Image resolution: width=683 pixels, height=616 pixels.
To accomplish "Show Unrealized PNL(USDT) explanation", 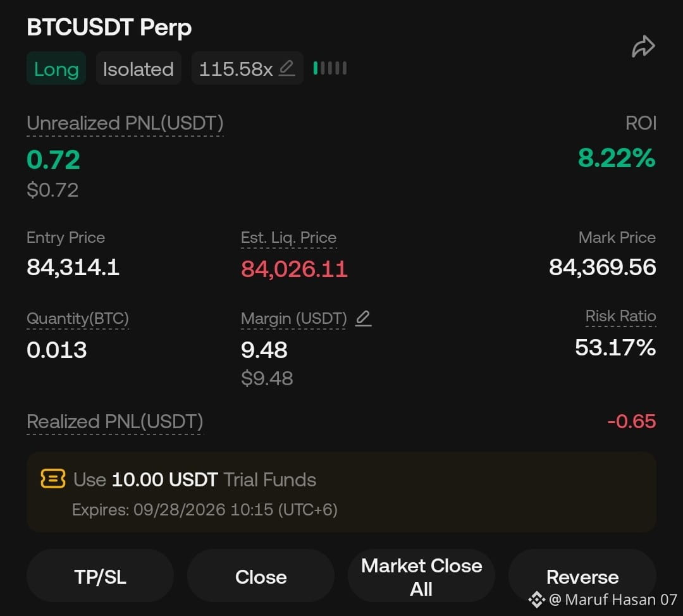I will [x=125, y=123].
